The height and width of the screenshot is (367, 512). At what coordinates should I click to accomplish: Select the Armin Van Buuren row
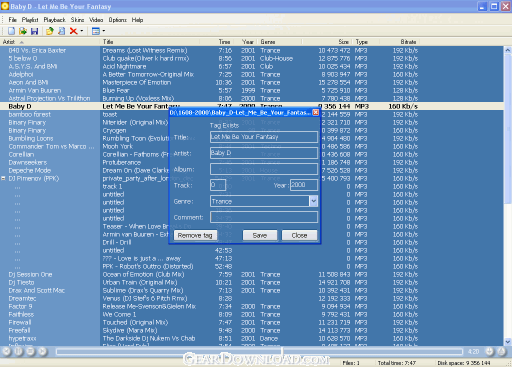[252, 91]
